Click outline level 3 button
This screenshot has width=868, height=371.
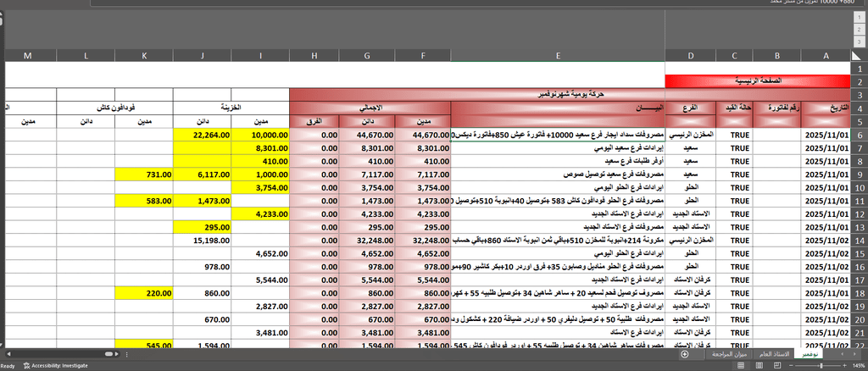coord(858,40)
